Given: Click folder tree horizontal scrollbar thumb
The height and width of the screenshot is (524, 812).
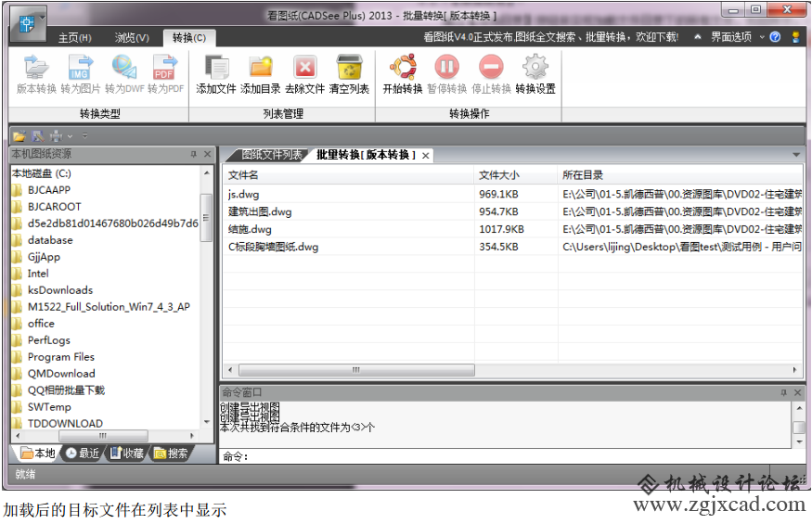Looking at the screenshot, I should pos(102,436).
